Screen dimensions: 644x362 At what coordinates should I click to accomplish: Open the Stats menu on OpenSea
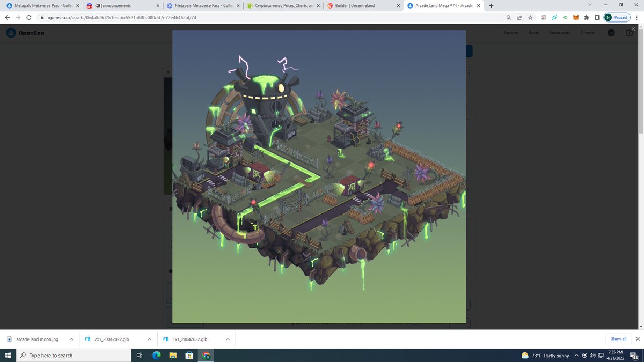(x=533, y=33)
